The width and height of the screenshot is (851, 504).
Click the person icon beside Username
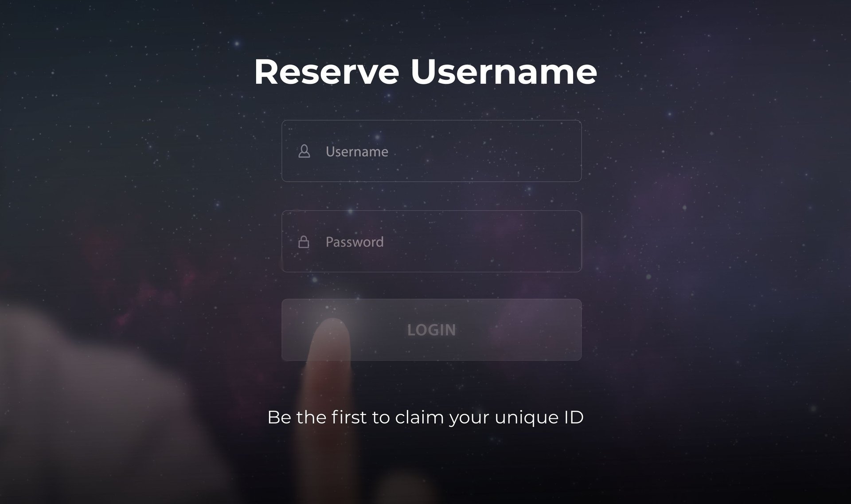point(304,151)
